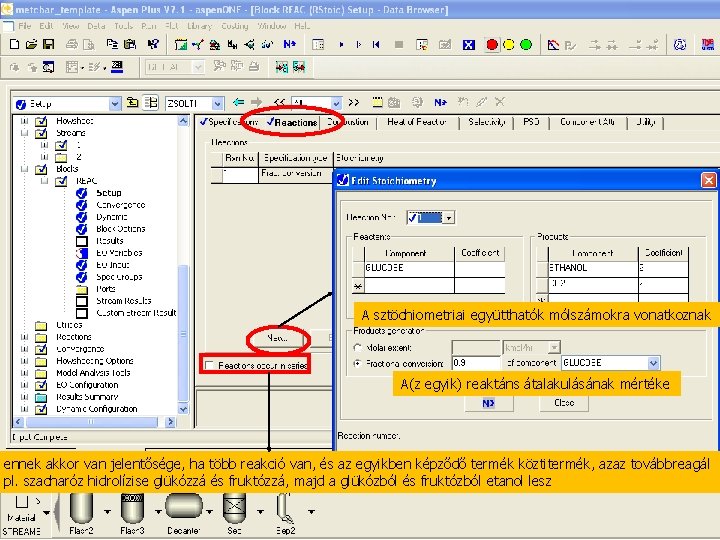Select the Sep2 model icon
720x540 pixels.
click(x=285, y=508)
